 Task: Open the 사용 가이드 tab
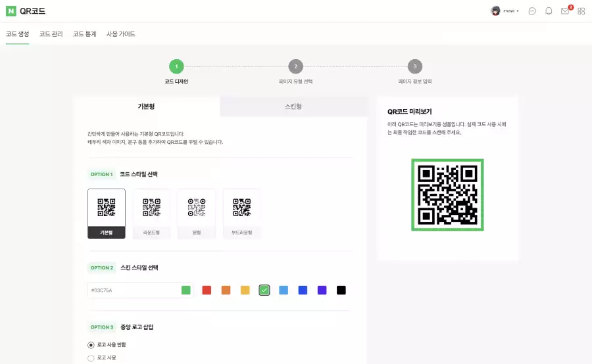tap(121, 34)
